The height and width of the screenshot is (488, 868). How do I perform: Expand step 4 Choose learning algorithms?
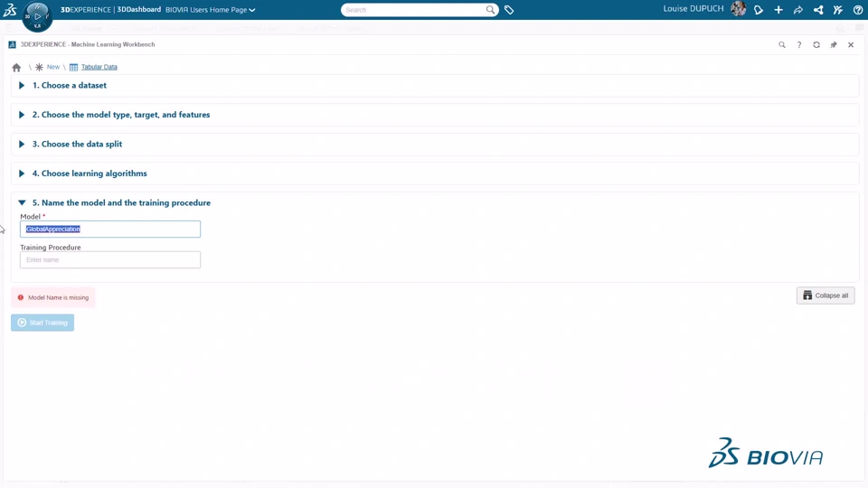tap(22, 174)
